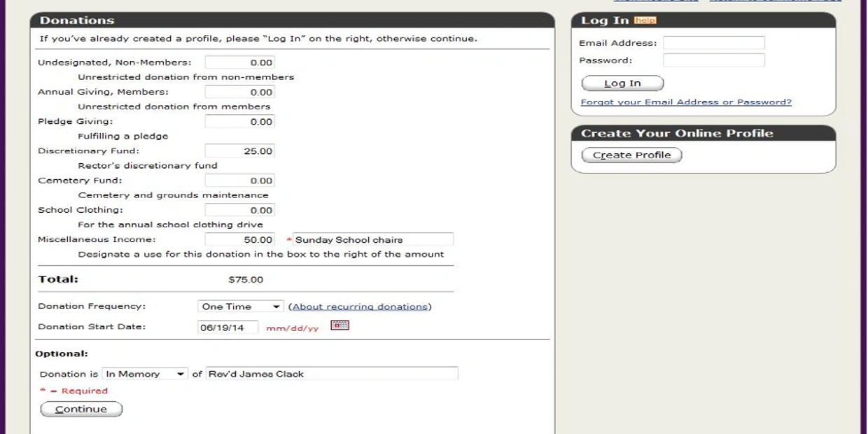Click the Create Profile button
Viewport: 868px width, 434px height.
tap(631, 155)
